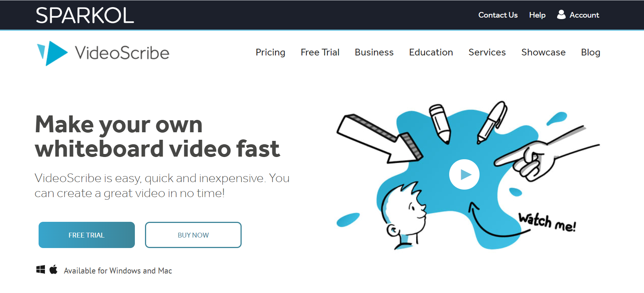644x293 pixels.
Task: Click the Account user silhouette icon
Action: click(561, 15)
